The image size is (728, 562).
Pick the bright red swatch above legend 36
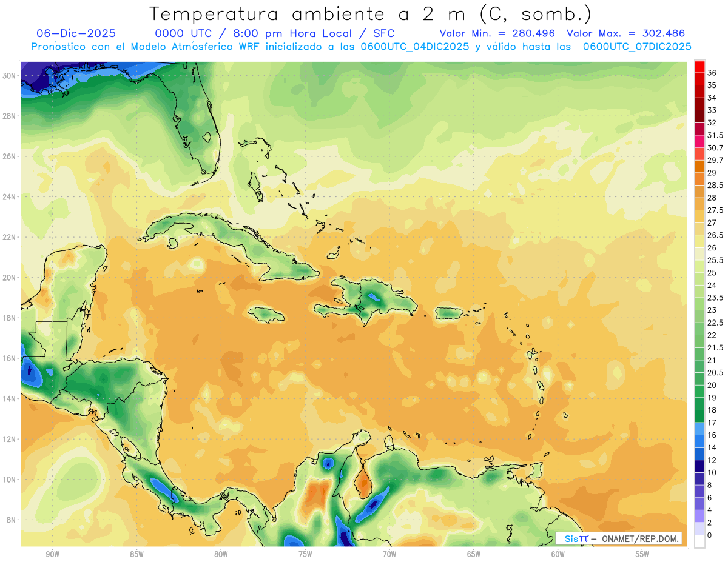click(x=699, y=67)
